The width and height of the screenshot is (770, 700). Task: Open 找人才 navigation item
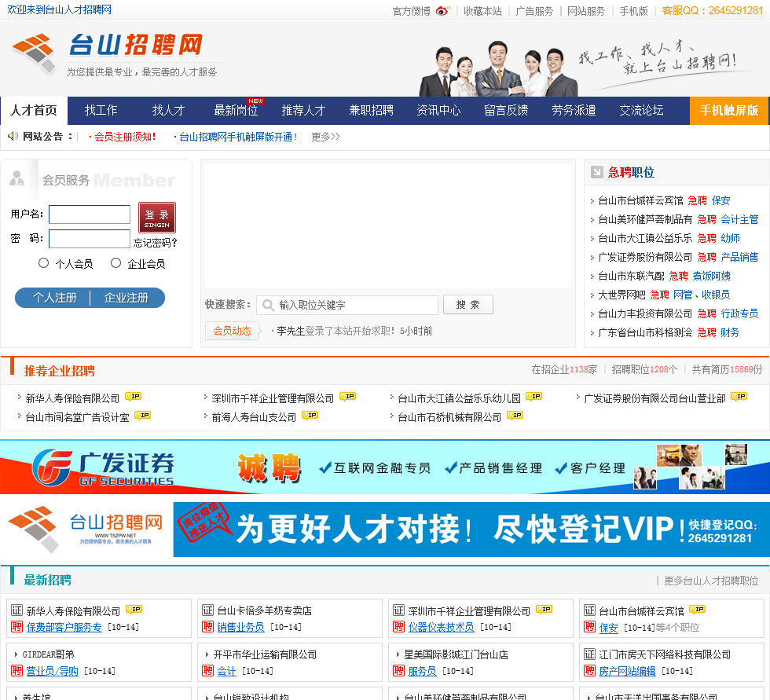coord(168,111)
